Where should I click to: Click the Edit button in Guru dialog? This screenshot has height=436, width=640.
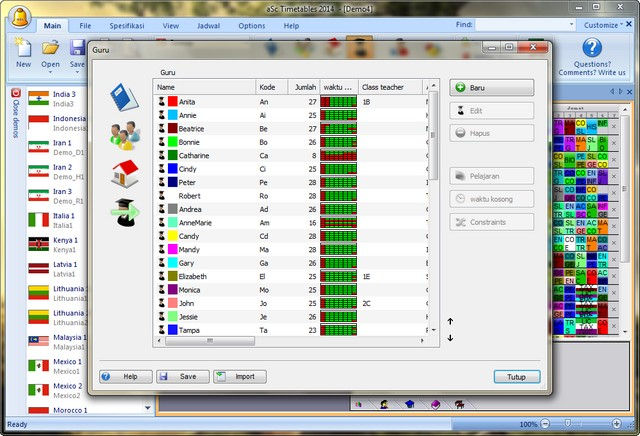[491, 111]
